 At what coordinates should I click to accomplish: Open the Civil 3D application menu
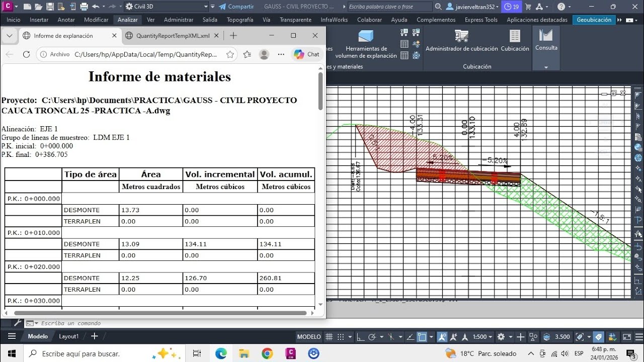tap(9, 7)
